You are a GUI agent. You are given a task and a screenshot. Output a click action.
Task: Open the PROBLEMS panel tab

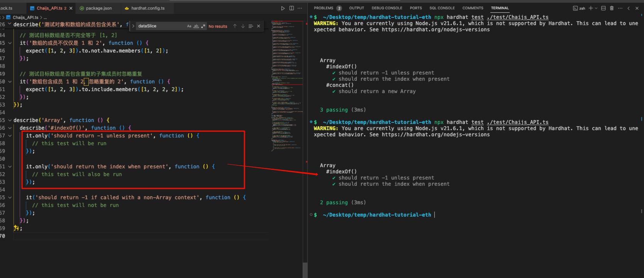click(x=324, y=8)
